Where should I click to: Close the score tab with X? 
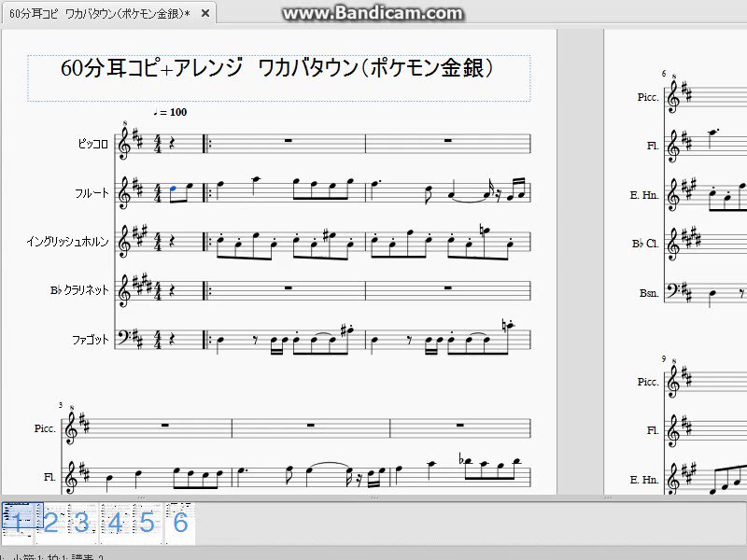pyautogui.click(x=205, y=13)
